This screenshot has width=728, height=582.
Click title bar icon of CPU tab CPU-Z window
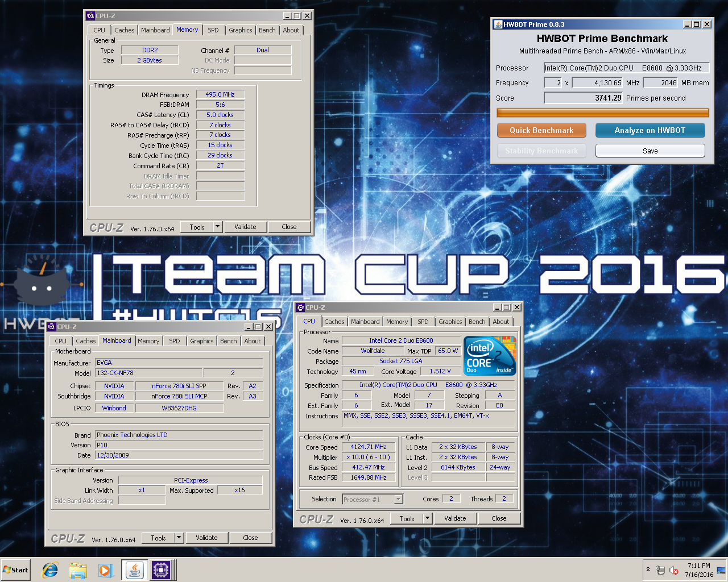click(x=300, y=307)
